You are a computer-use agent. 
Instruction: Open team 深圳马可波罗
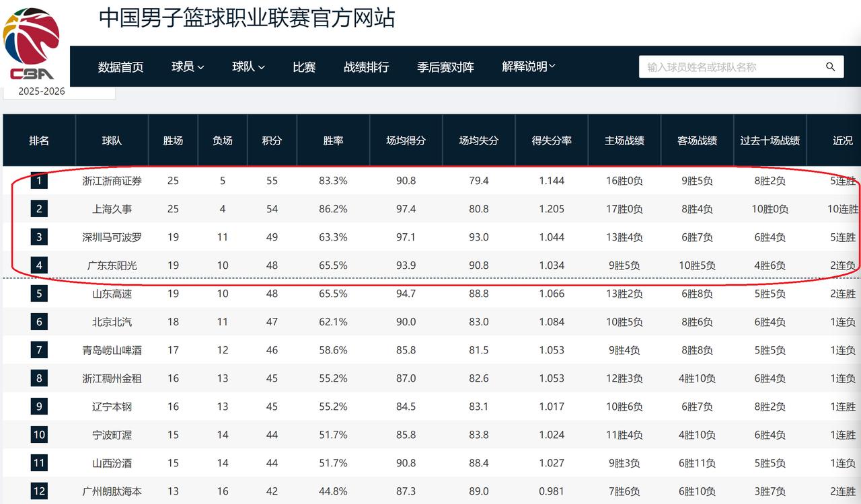112,237
